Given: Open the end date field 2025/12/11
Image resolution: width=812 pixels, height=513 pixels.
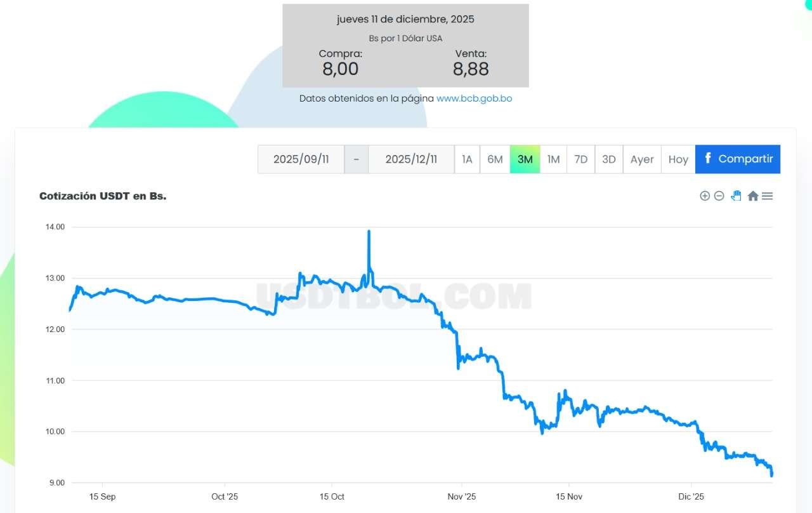Looking at the screenshot, I should [x=411, y=159].
